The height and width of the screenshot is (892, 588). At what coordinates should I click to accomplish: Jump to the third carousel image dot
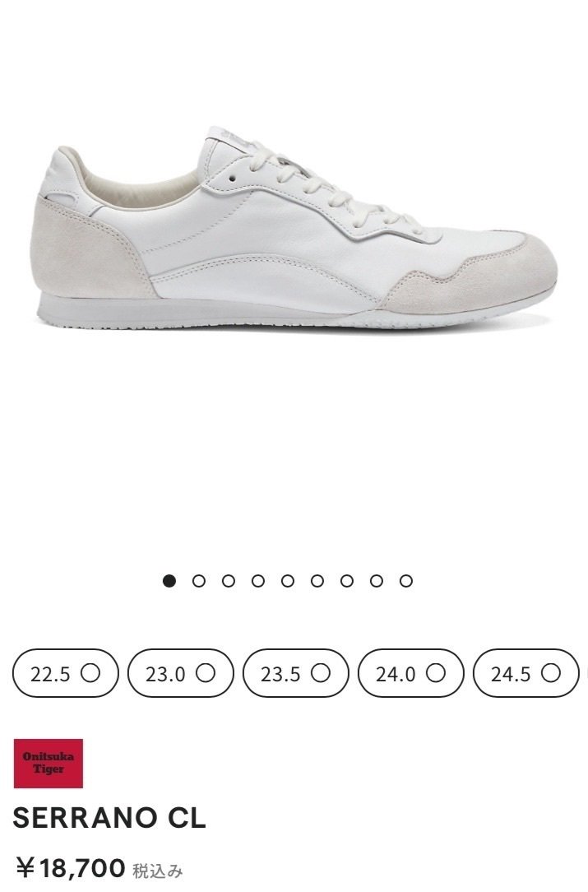click(x=228, y=581)
